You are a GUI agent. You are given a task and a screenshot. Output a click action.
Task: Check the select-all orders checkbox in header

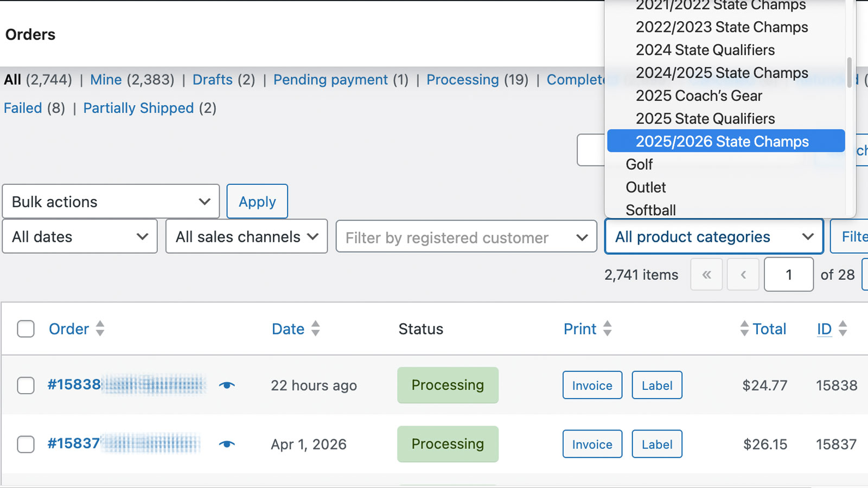pyautogui.click(x=25, y=329)
